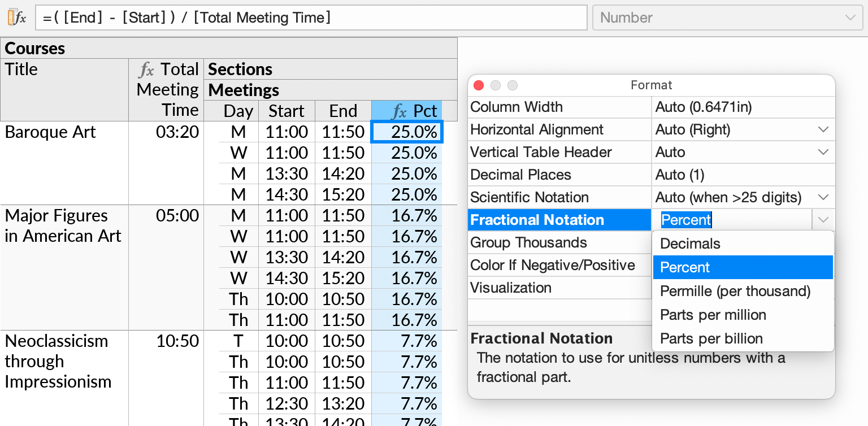The height and width of the screenshot is (426, 868).
Task: Select Parts per billion notation
Action: (x=711, y=338)
